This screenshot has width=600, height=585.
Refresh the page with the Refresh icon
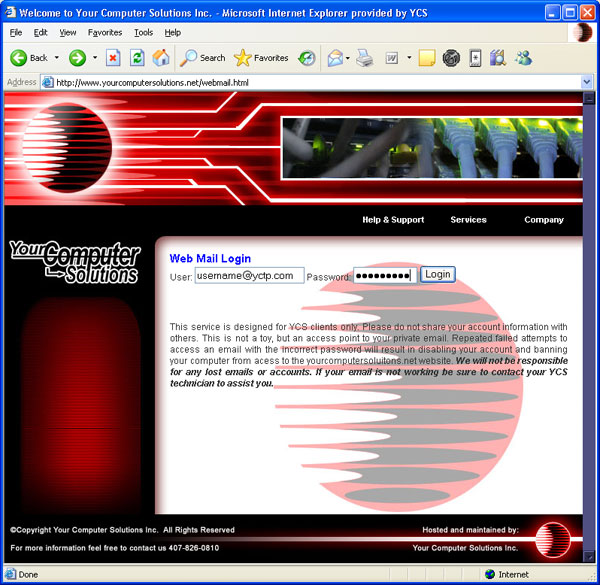tap(137, 58)
